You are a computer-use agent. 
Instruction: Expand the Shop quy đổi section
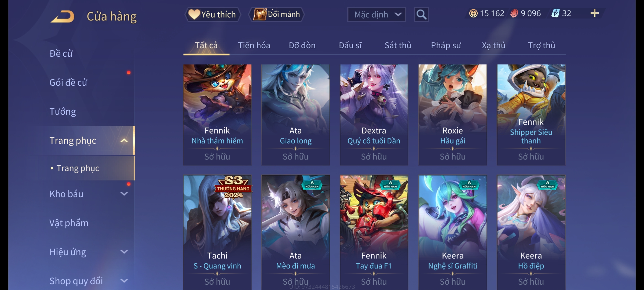click(x=124, y=281)
